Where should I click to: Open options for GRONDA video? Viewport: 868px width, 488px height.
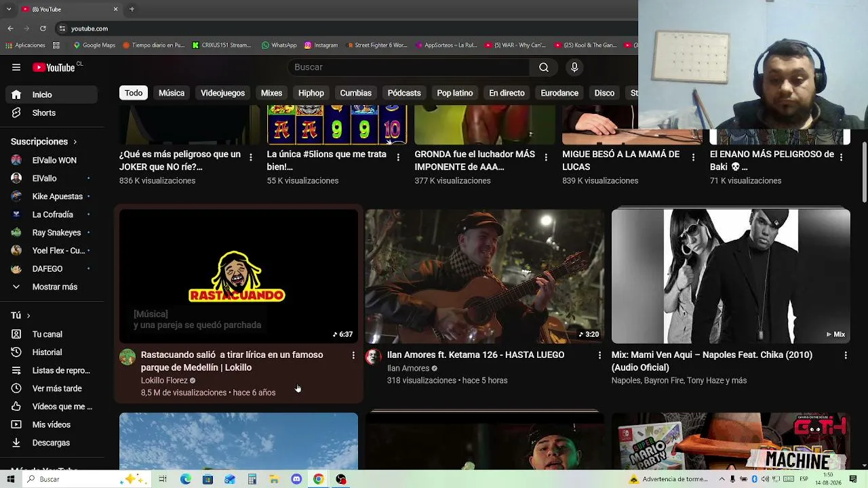click(x=546, y=157)
